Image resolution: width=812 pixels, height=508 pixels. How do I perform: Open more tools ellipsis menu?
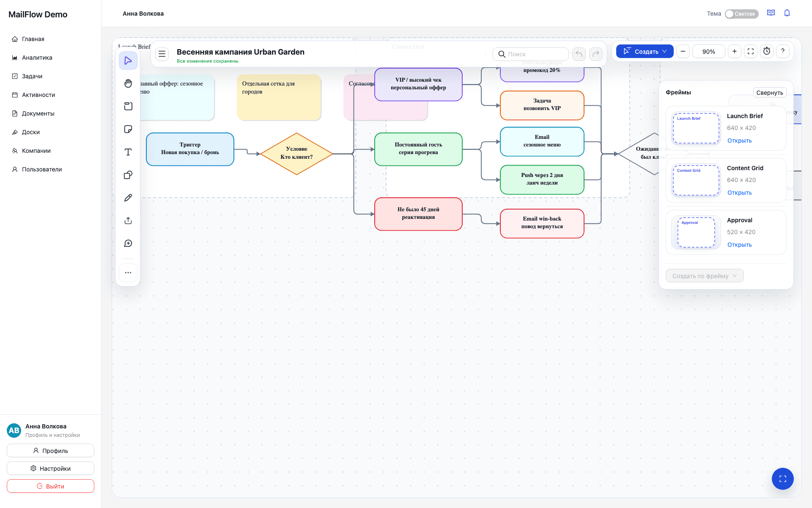tap(128, 273)
